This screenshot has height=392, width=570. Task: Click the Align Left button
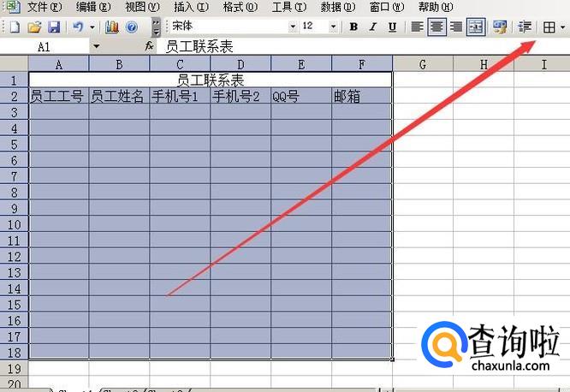[418, 27]
